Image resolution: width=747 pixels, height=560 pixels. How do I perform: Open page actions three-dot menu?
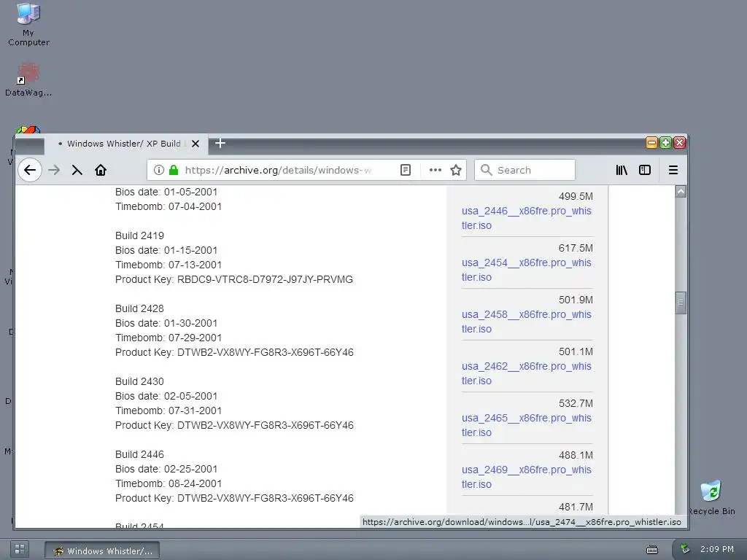[436, 170]
